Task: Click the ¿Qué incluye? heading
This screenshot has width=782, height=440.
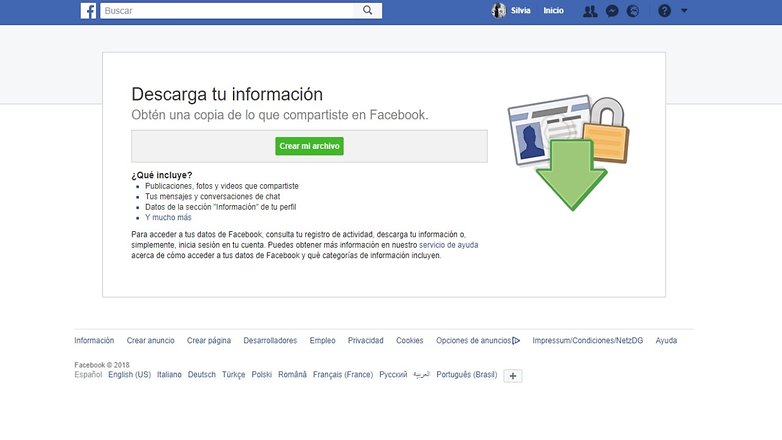Action: pyautogui.click(x=162, y=175)
